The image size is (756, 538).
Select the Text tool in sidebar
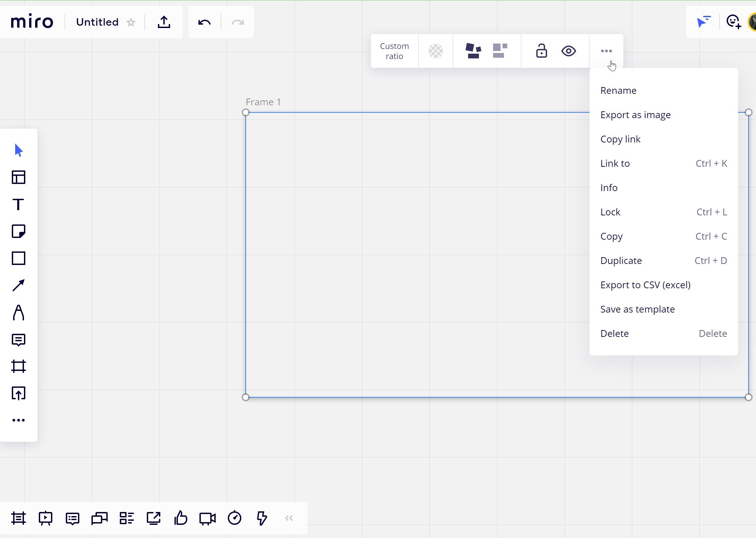pyautogui.click(x=19, y=205)
